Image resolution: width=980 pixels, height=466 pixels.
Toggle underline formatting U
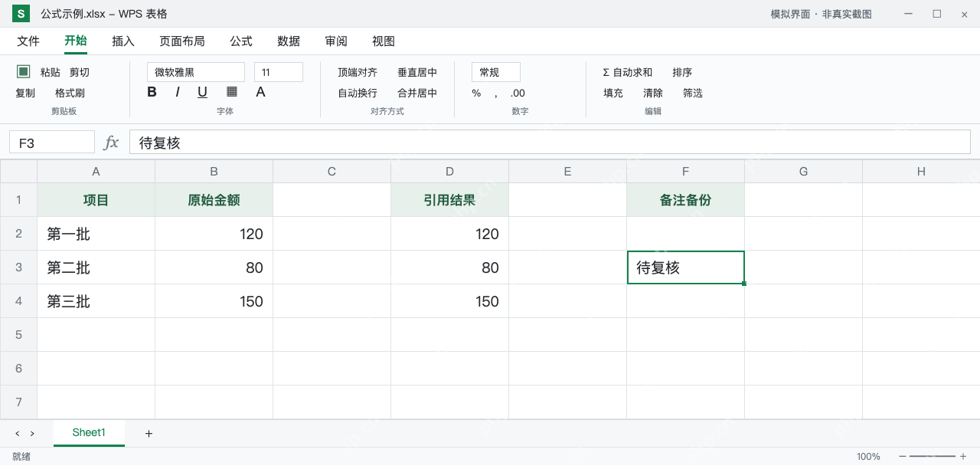click(202, 92)
